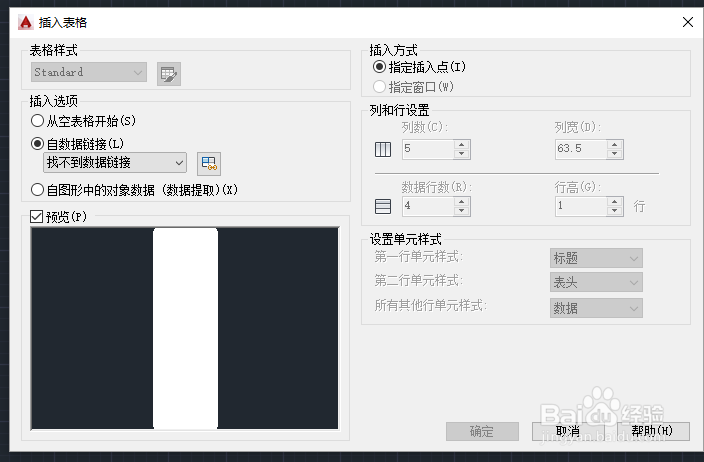
Task: Increase 列宽 with up spinner arrow
Action: [x=615, y=145]
